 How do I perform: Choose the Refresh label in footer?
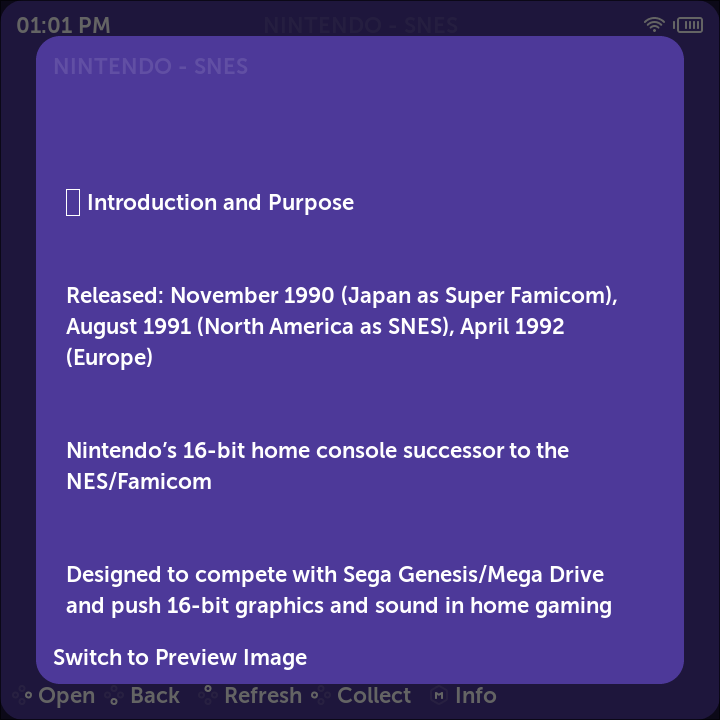point(263,695)
